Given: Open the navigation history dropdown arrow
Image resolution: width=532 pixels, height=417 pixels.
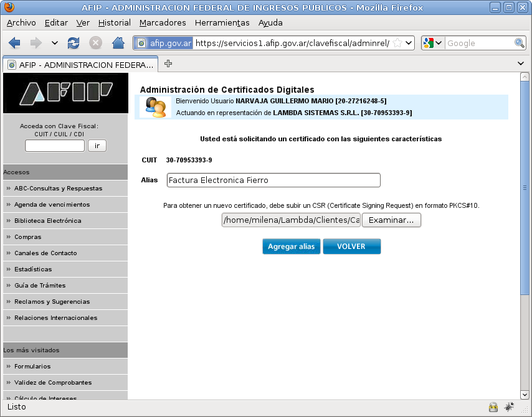Looking at the screenshot, I should tap(55, 43).
